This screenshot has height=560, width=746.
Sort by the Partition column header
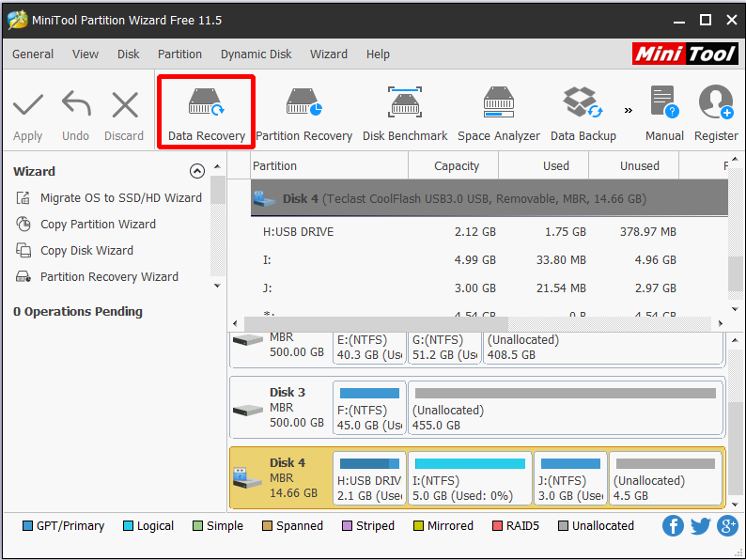(329, 165)
